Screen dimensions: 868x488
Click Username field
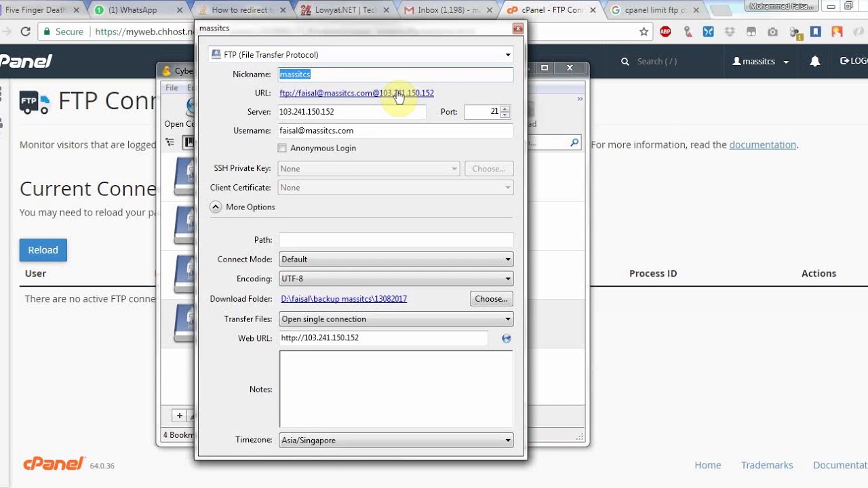pyautogui.click(x=396, y=131)
